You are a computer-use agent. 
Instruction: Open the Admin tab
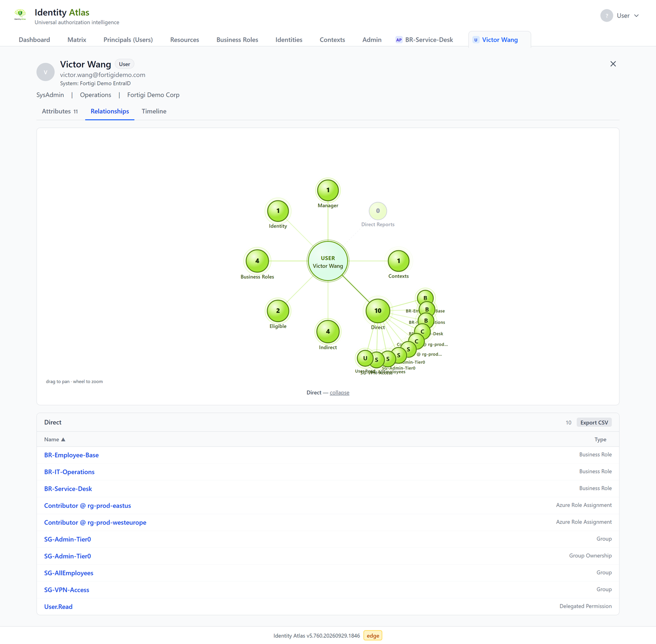coord(372,39)
